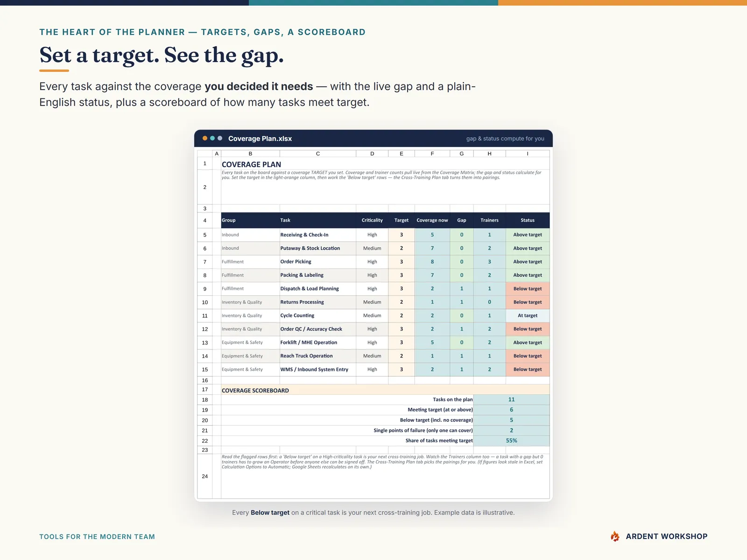Click the Coverage now header cell
The image size is (747, 560).
pyautogui.click(x=432, y=220)
